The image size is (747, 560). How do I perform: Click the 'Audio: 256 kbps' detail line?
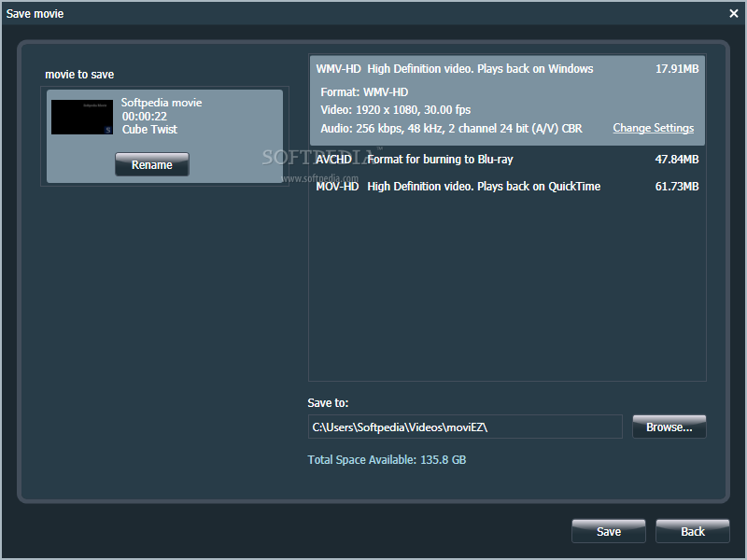[451, 129]
